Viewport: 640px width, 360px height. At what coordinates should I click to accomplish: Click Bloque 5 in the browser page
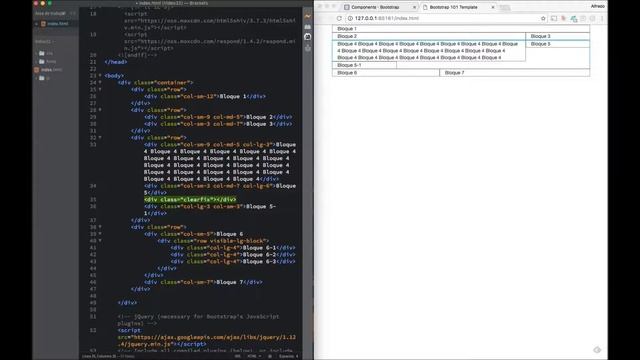(x=540, y=44)
